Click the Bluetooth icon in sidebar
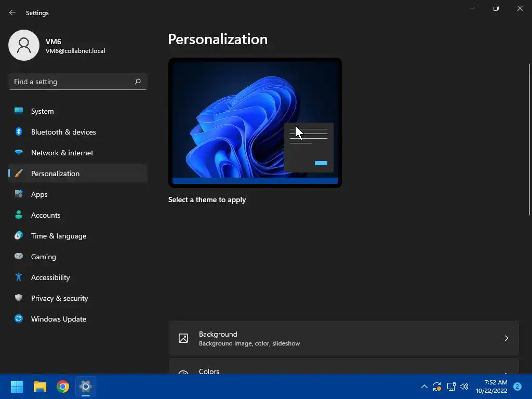Viewport: 532px width, 399px height. point(19,131)
